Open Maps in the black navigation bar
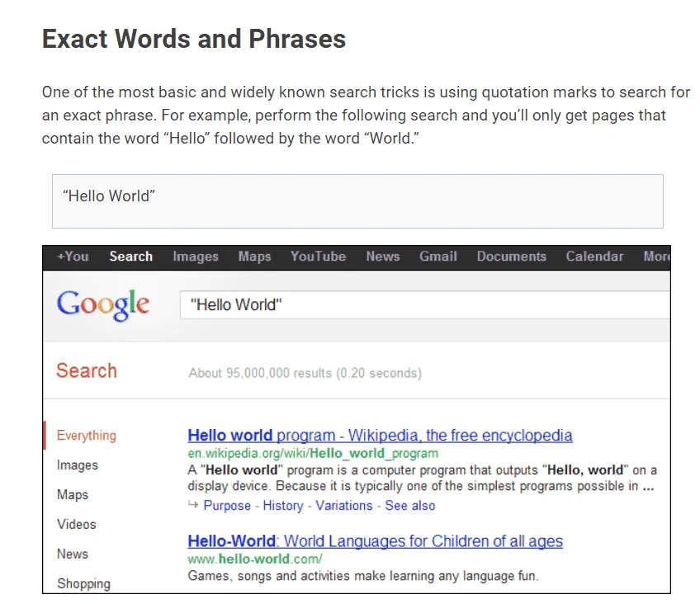This screenshot has height=604, width=700. pyautogui.click(x=254, y=257)
